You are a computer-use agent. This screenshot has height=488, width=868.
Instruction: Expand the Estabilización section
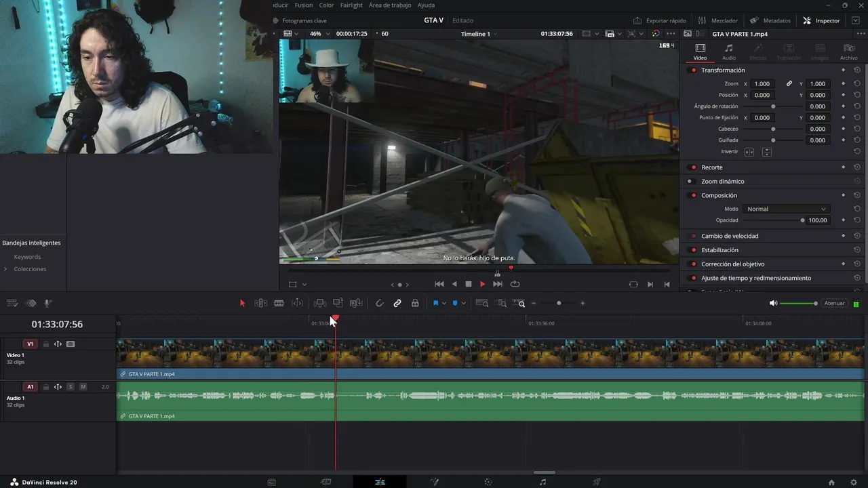719,250
